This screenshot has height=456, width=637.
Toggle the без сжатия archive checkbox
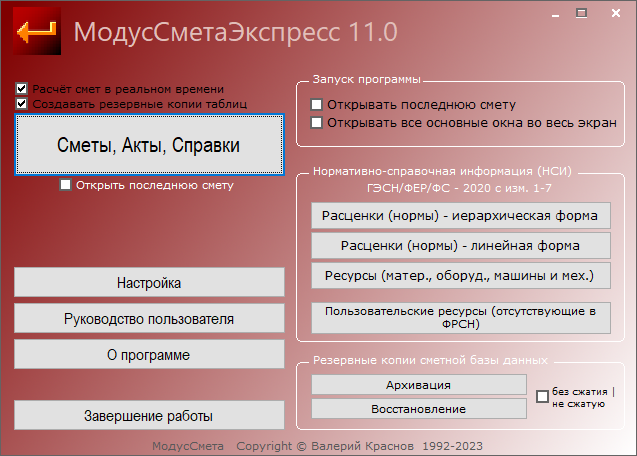tap(542, 397)
